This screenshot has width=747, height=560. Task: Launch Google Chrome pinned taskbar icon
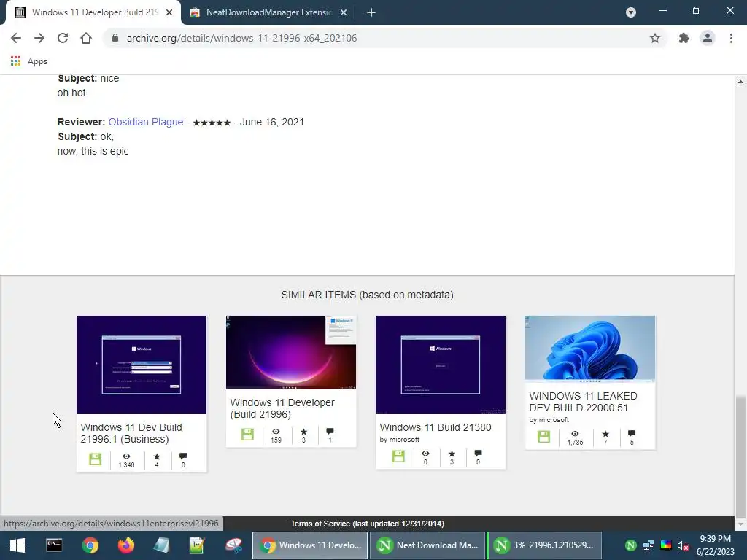click(x=90, y=545)
